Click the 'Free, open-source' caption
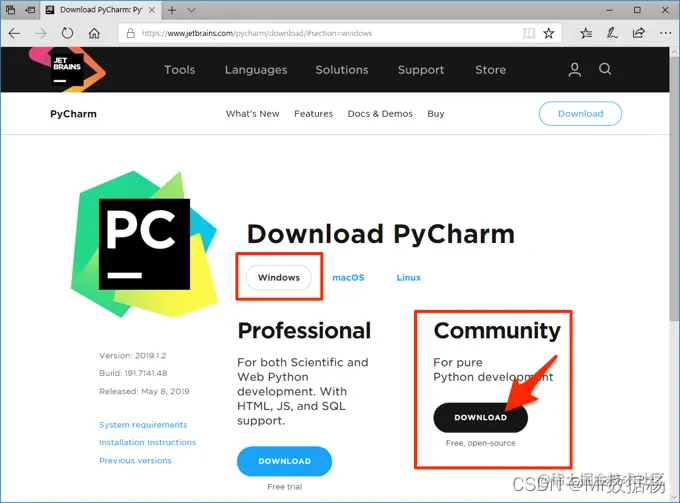 click(x=481, y=443)
